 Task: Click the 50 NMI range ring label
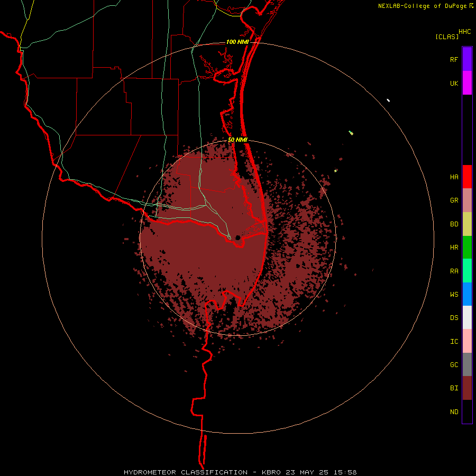(237, 140)
